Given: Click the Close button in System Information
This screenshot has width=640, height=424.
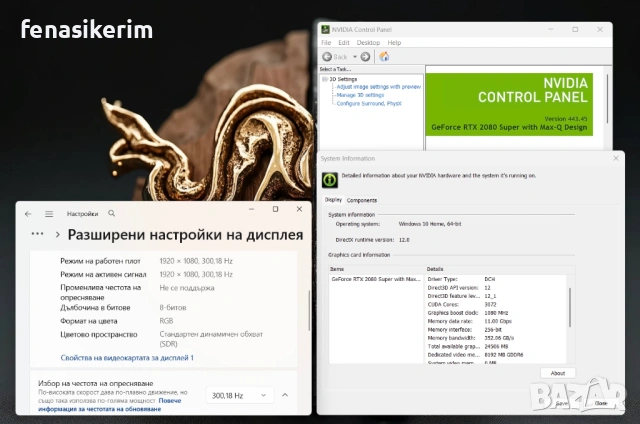Looking at the screenshot, I should (601, 403).
